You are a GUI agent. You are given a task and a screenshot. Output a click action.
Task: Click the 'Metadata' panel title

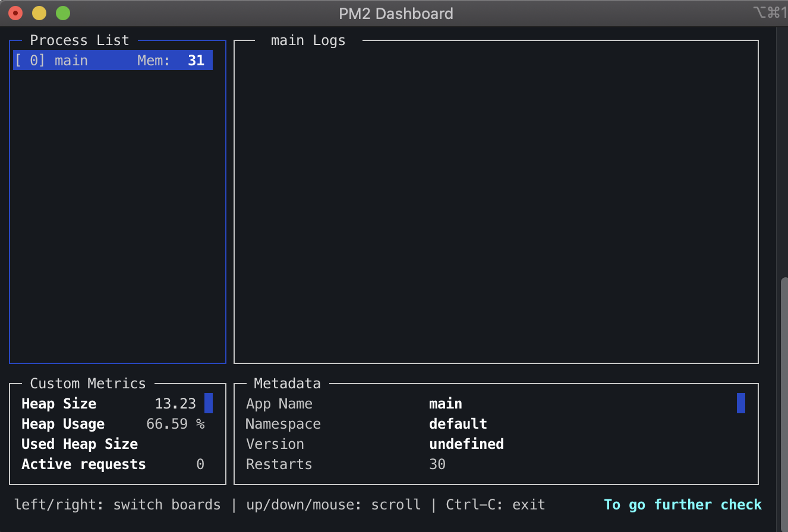287,384
